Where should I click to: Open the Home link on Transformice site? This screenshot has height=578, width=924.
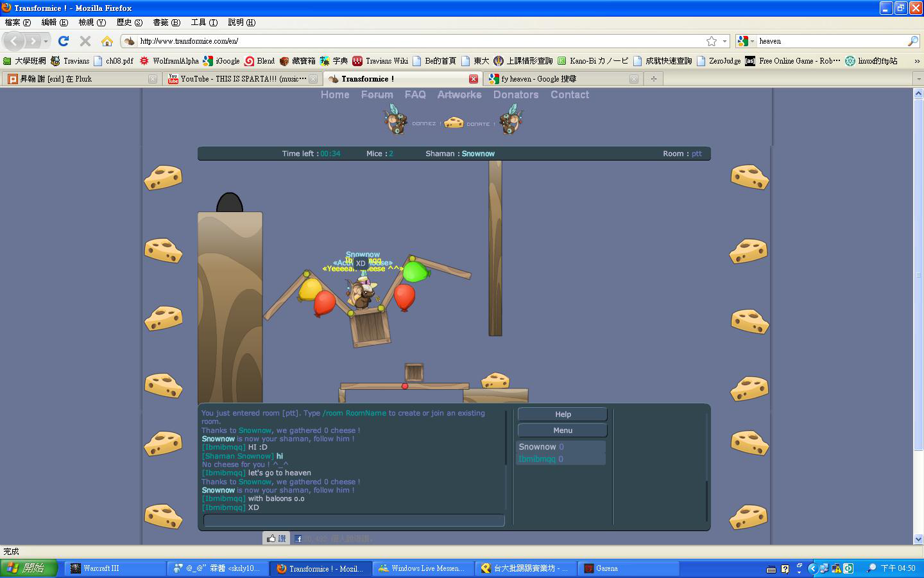(x=335, y=94)
